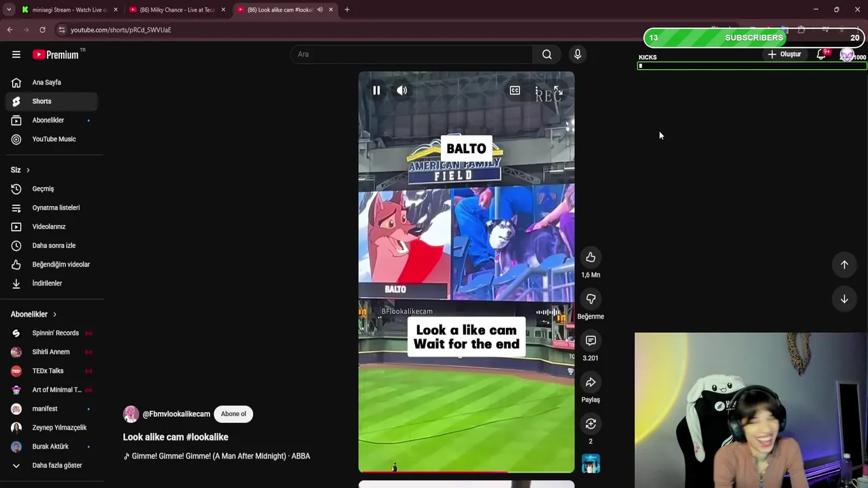The height and width of the screenshot is (488, 868).
Task: Go back in browser
Action: (x=10, y=30)
